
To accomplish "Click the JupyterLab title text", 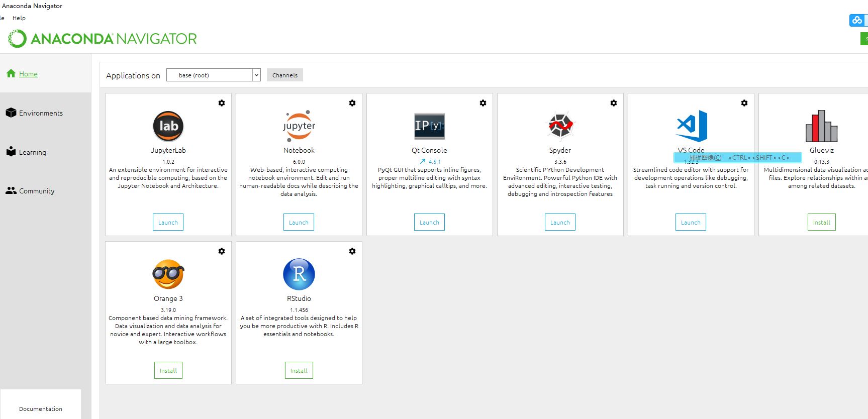I will click(x=168, y=150).
